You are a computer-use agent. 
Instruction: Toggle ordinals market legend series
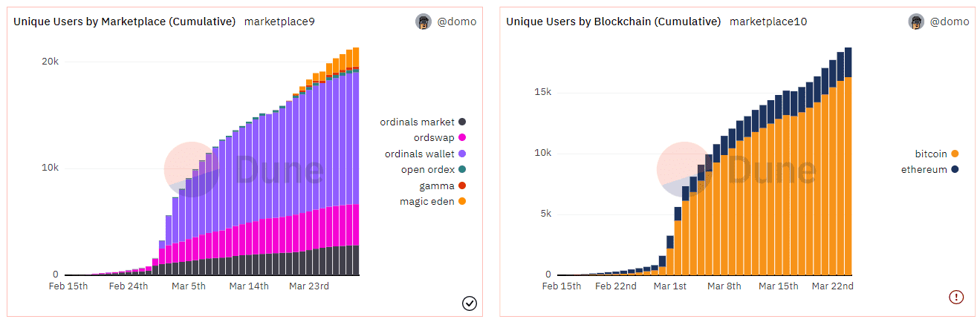422,122
